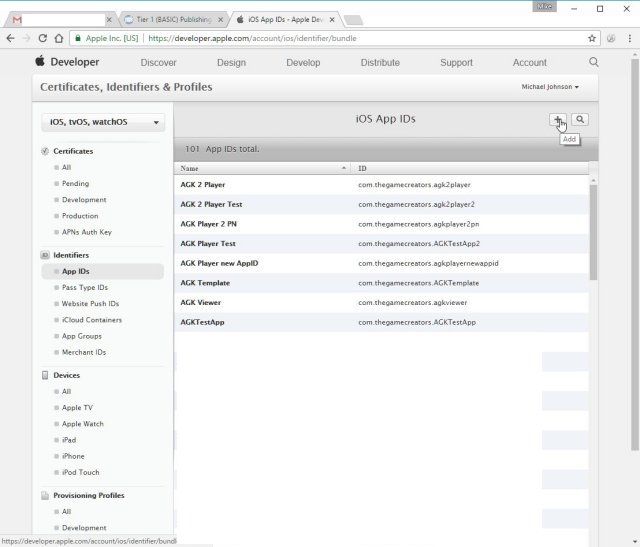The width and height of the screenshot is (640, 547).
Task: Select the AGK Template row
Action: [x=382, y=283]
